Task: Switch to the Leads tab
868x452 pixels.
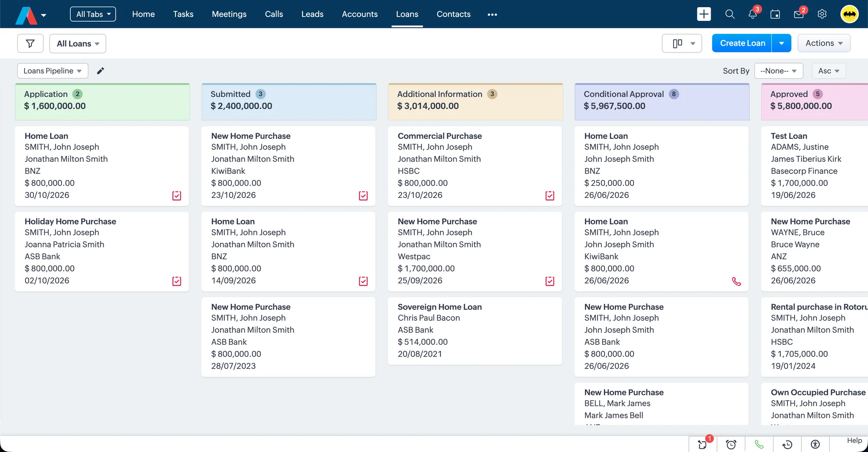Action: [312, 14]
